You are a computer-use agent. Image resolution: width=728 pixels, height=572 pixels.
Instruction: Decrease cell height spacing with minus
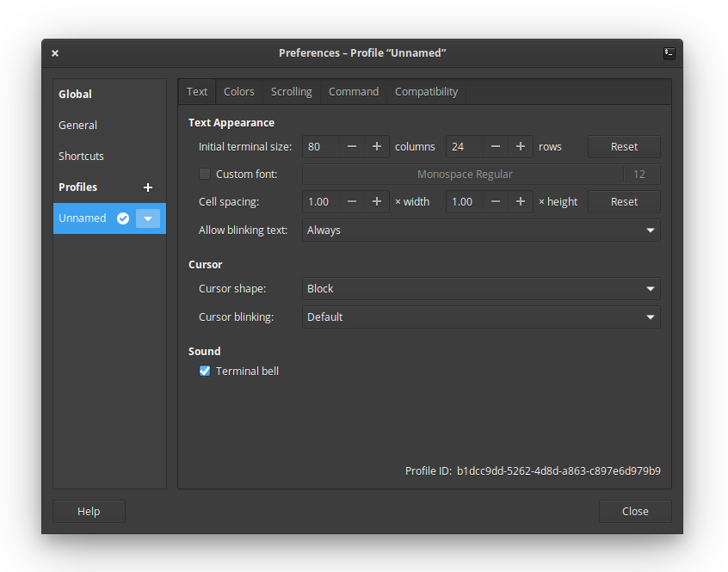tap(496, 201)
